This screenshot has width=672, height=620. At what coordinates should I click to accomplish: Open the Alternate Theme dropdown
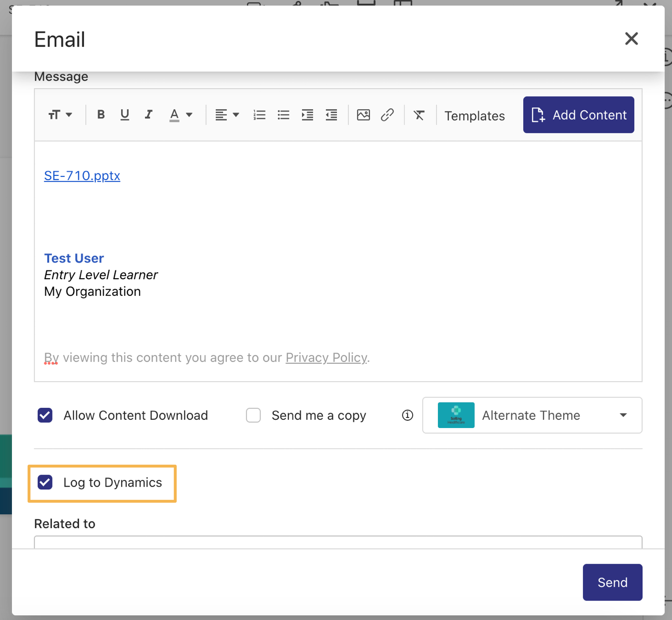pos(532,415)
